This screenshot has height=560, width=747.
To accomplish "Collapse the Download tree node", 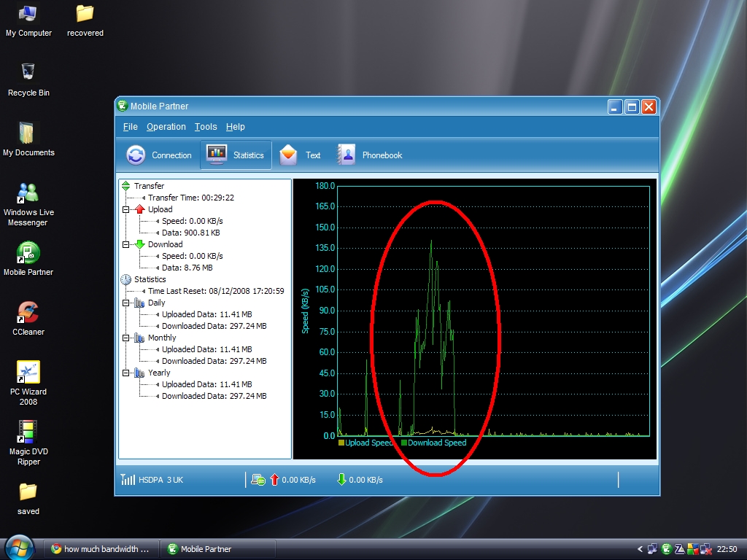I will point(125,245).
